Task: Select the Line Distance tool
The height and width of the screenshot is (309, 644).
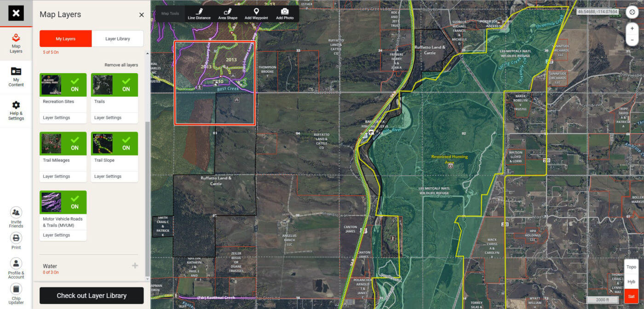Action: (199, 14)
